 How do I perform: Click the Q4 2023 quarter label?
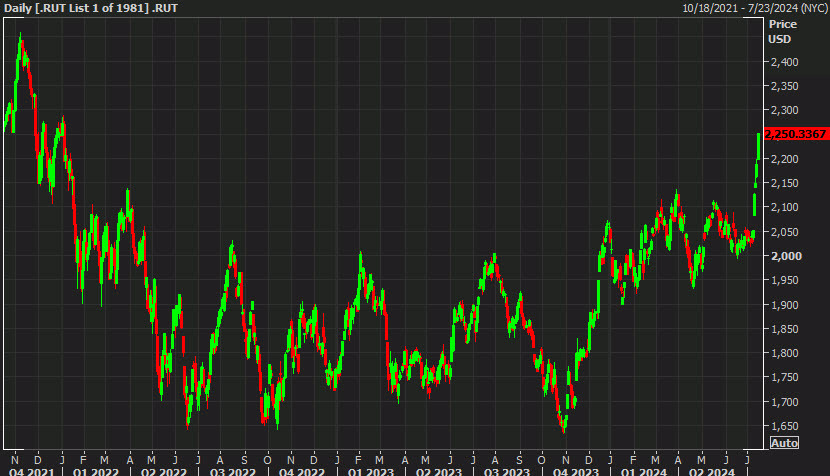[575, 471]
